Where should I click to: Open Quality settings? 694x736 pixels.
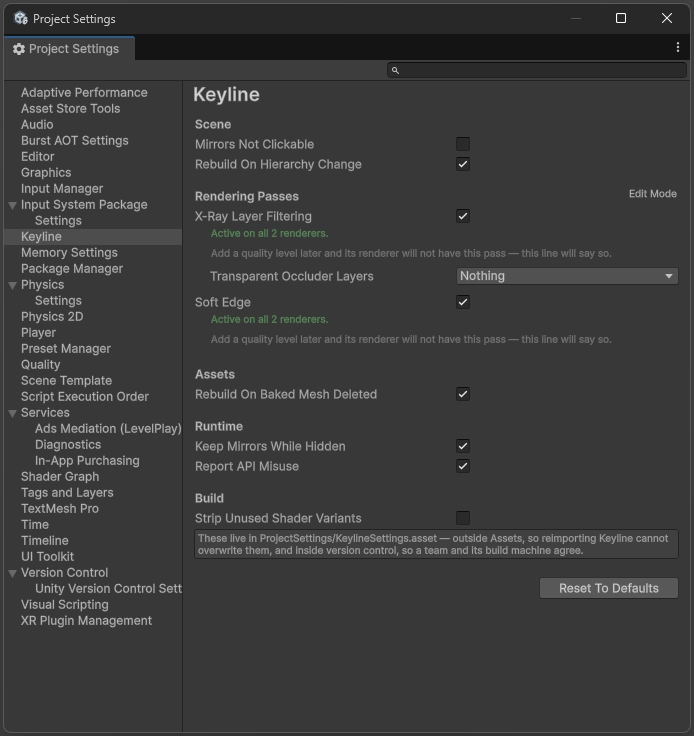point(40,364)
